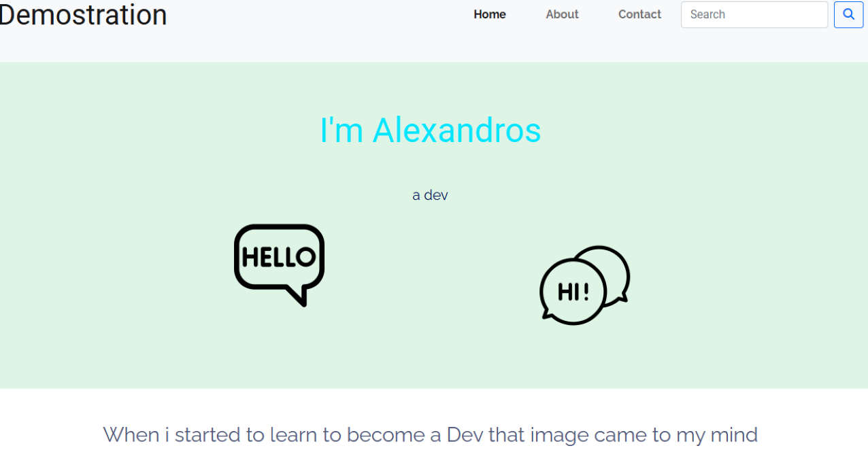The image size is (868, 463).
Task: Go to the Home nav item
Action: pyautogui.click(x=490, y=14)
